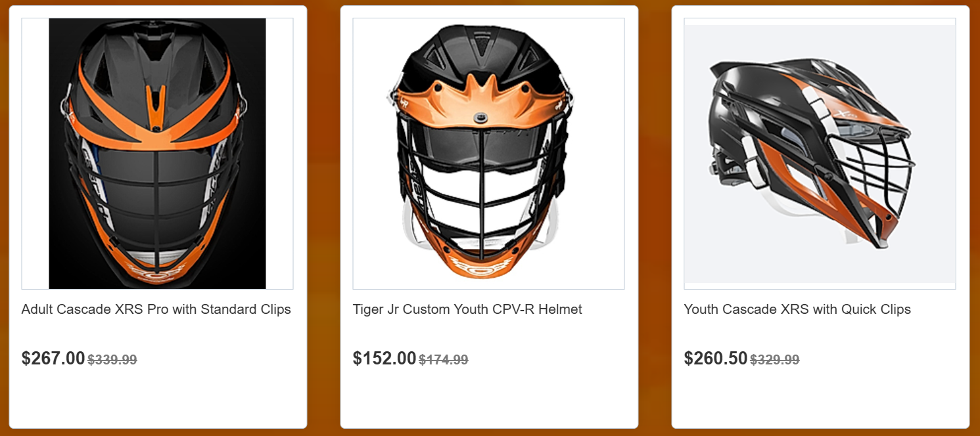The image size is (980, 436).
Task: Click the $267.00 sale price
Action: click(x=53, y=359)
